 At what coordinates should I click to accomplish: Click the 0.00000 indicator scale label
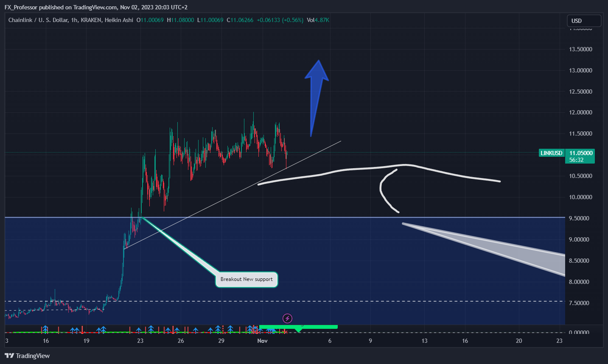tap(579, 332)
